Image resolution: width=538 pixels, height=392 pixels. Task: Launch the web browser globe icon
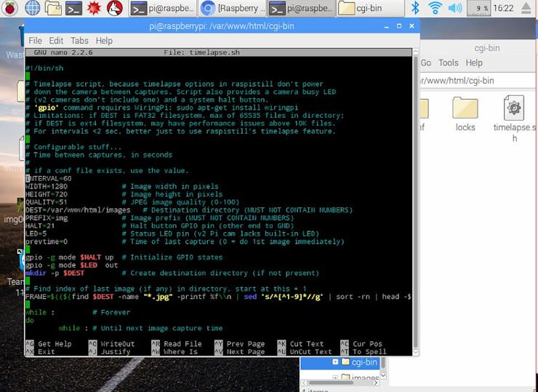coord(32,8)
